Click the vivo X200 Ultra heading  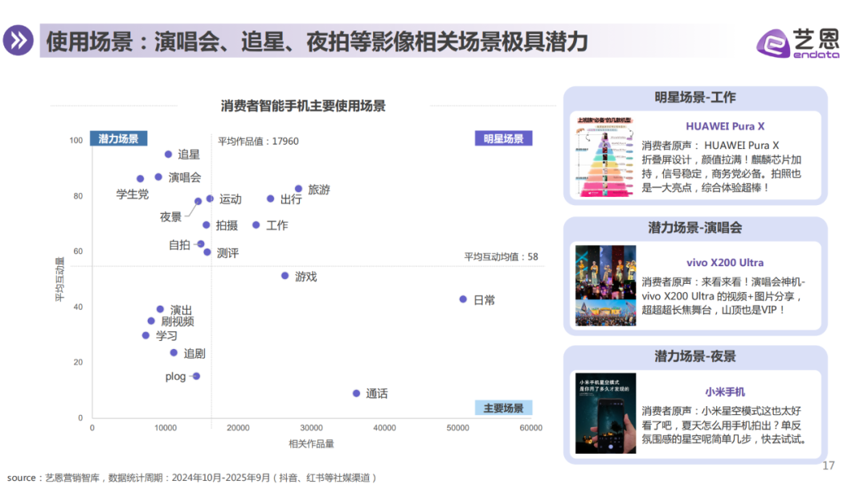tap(725, 262)
